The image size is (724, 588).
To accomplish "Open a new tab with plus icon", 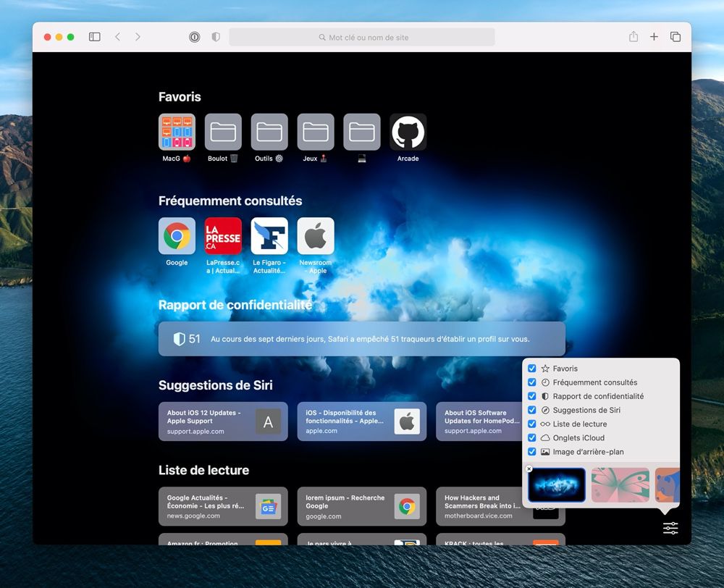I will pos(654,37).
